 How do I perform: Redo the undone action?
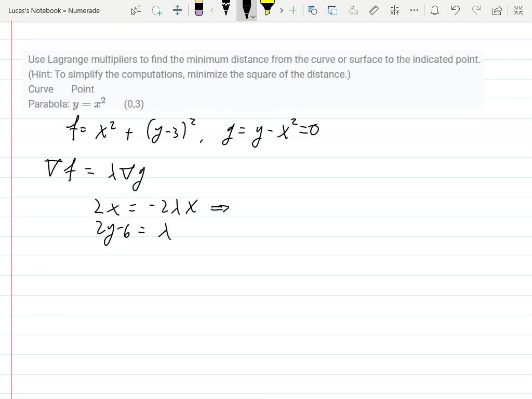476,10
